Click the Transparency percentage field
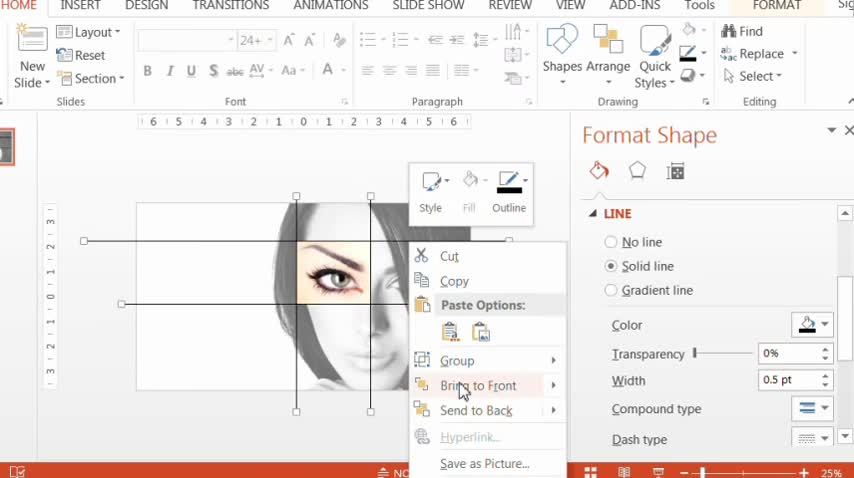 pyautogui.click(x=788, y=353)
